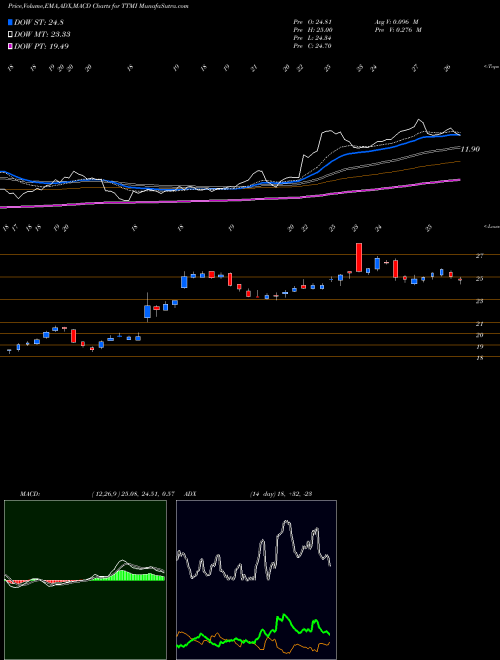Click the chart title mentioning MunafaSutra.com
The height and width of the screenshot is (660, 500).
click(98, 6)
